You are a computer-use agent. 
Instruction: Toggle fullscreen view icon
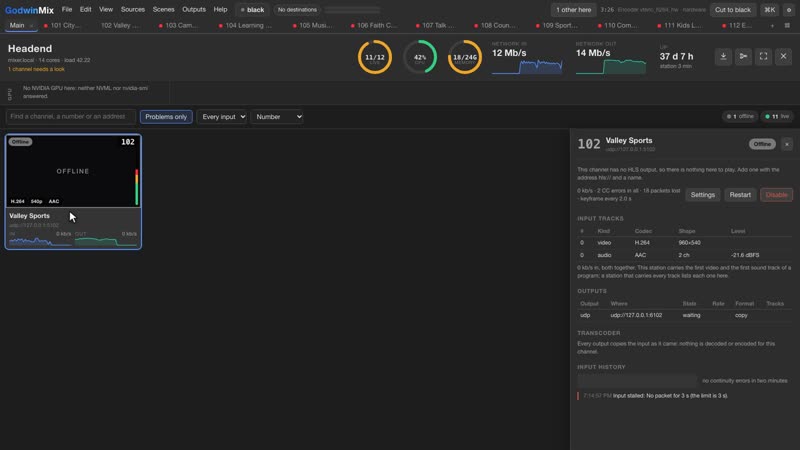pyautogui.click(x=763, y=56)
